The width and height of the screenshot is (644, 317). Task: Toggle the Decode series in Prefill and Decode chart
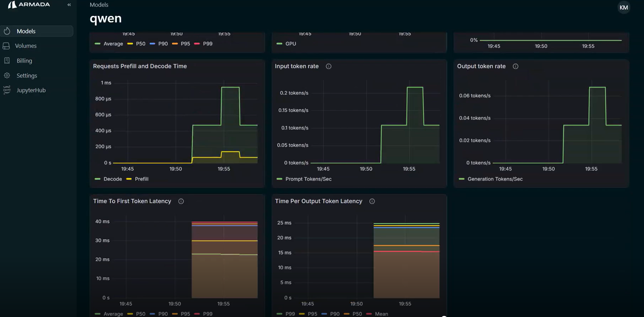[x=112, y=179]
